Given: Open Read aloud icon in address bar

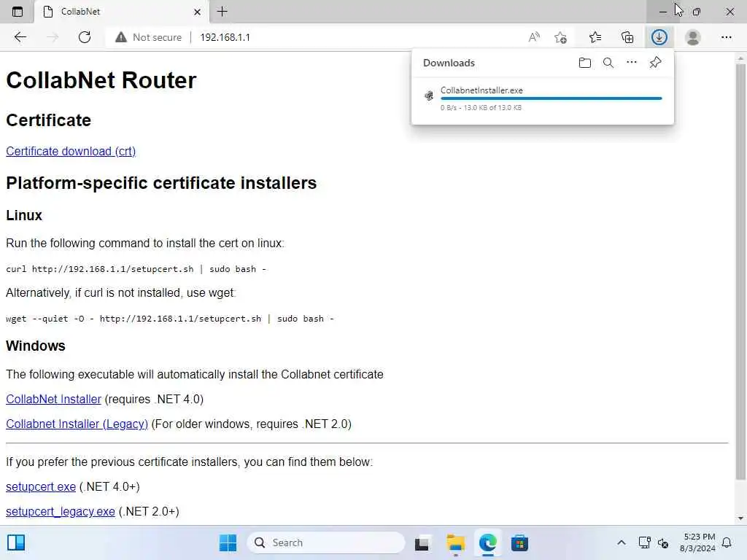Looking at the screenshot, I should point(534,37).
